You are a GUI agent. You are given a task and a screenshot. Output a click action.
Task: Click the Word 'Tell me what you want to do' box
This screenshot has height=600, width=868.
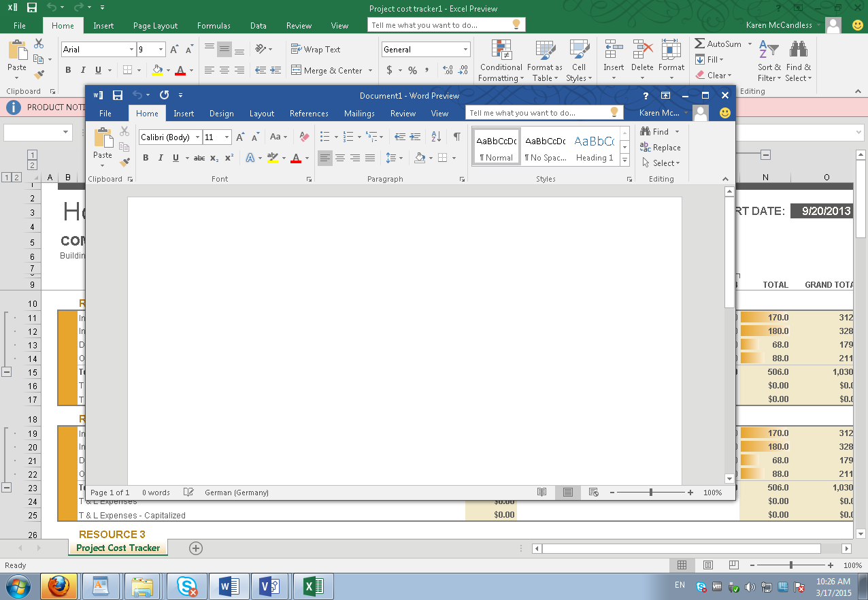coord(537,113)
